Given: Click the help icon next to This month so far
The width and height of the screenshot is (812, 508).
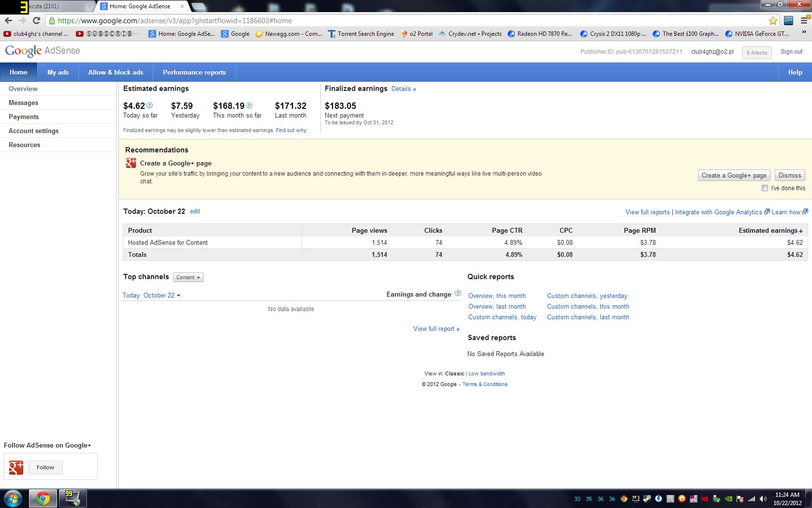Looking at the screenshot, I should 249,105.
